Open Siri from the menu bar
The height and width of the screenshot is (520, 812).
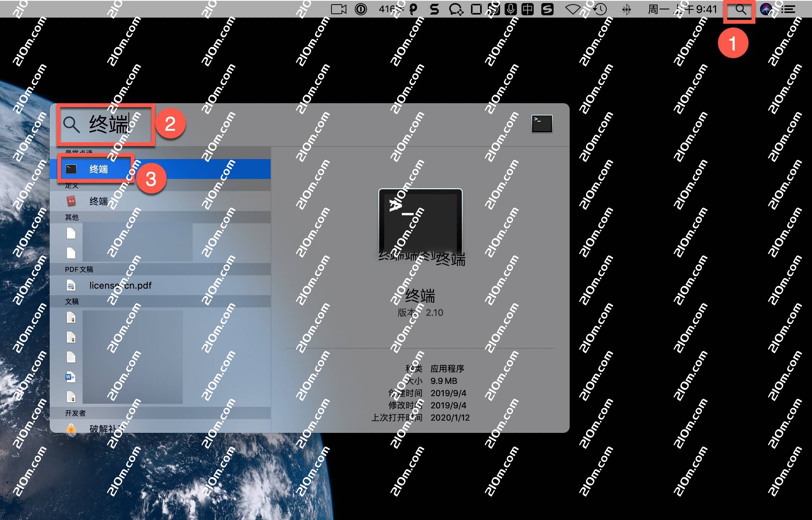(766, 10)
